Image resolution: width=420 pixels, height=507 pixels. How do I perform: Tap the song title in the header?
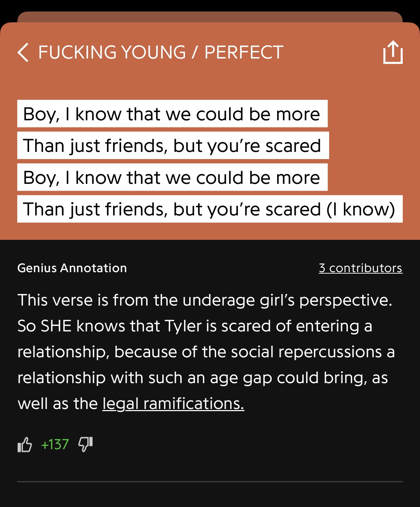(x=161, y=52)
